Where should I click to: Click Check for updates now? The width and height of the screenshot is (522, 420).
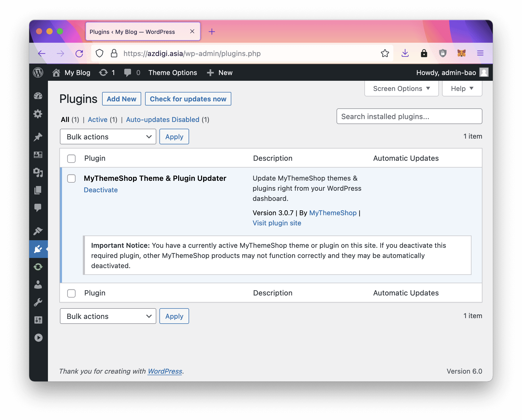point(188,99)
